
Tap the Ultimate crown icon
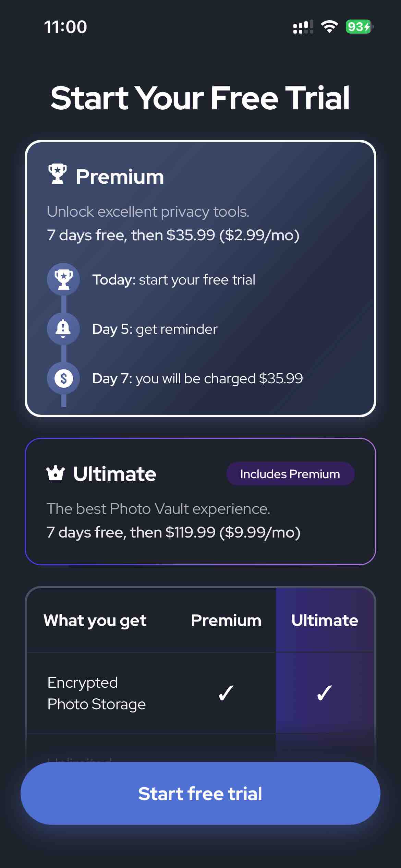point(56,473)
